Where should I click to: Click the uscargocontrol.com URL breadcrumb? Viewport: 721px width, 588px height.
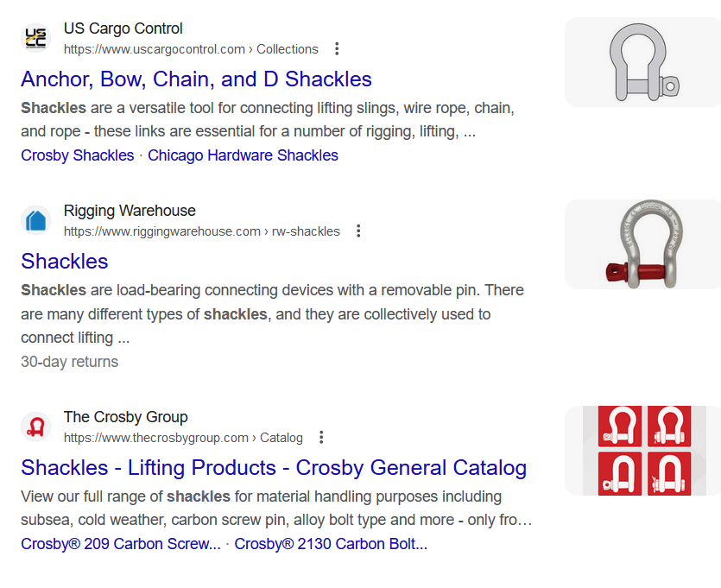191,49
